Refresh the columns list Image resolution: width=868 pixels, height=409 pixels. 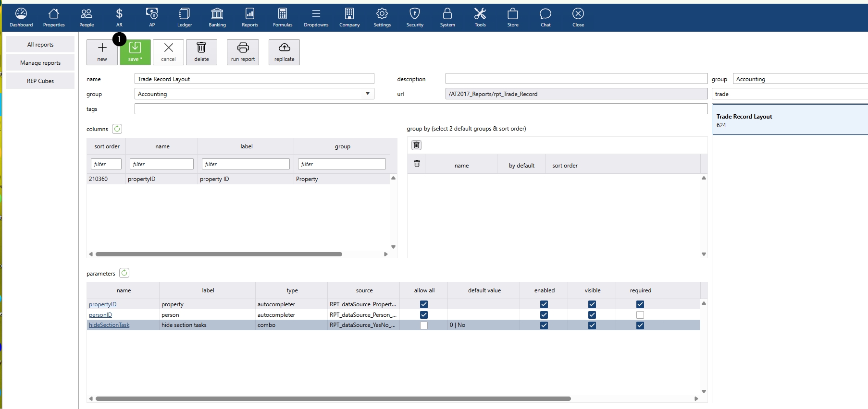[x=117, y=129]
